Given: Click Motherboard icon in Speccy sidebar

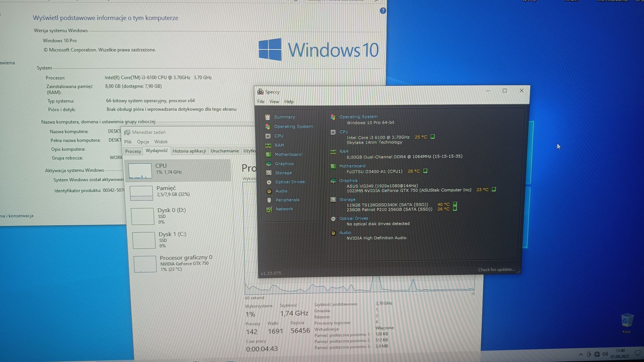Looking at the screenshot, I should (268, 155).
